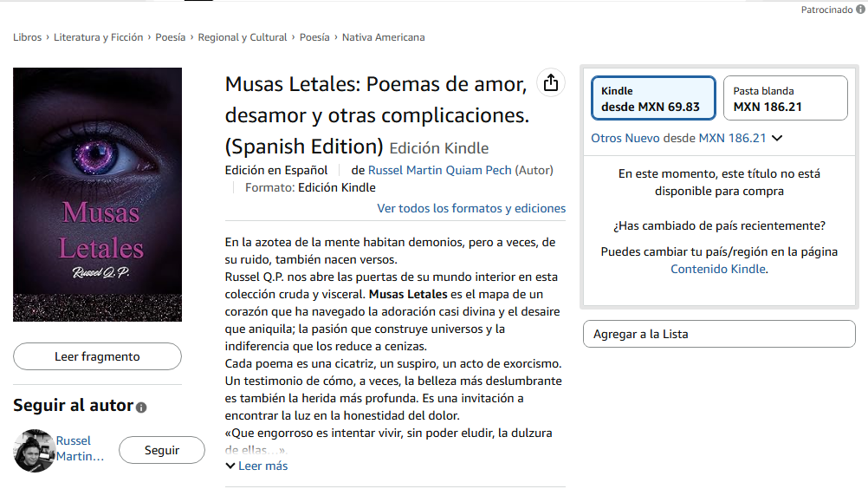Follow the author with Seguir button
Image resolution: width=868 pixels, height=489 pixels.
click(x=162, y=450)
